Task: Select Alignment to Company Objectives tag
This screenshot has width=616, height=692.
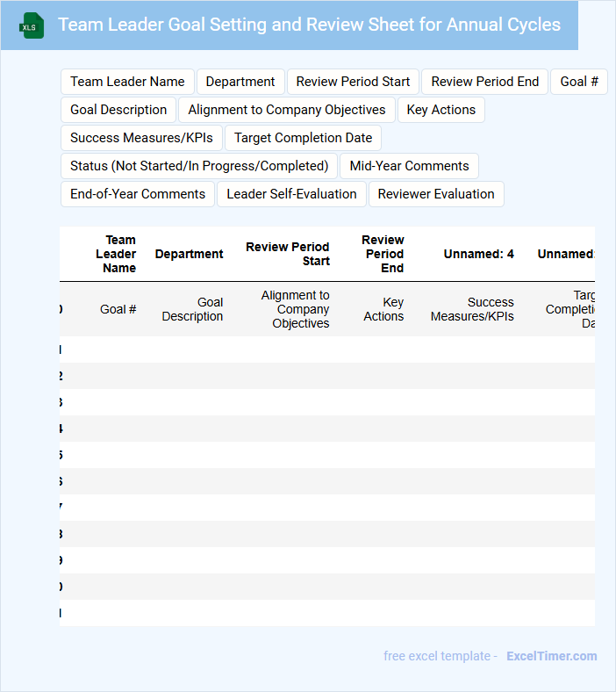Action: (x=286, y=110)
